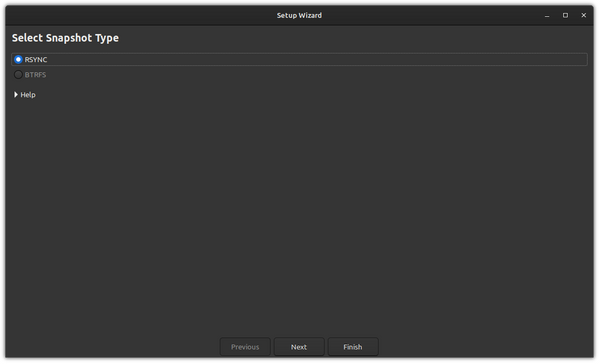Screen dimensions: 600x364
Task: Minimize the Setup Wizard window
Action: (x=548, y=16)
